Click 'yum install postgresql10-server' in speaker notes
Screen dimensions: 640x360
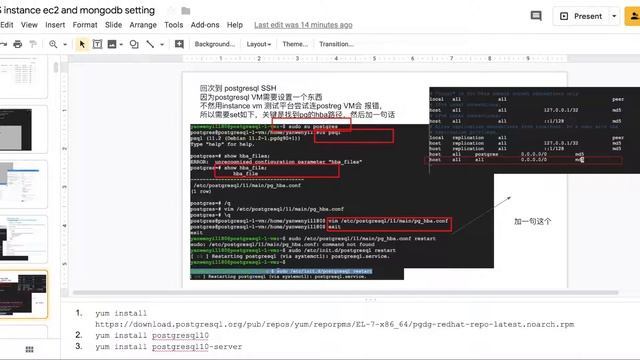tap(169, 347)
